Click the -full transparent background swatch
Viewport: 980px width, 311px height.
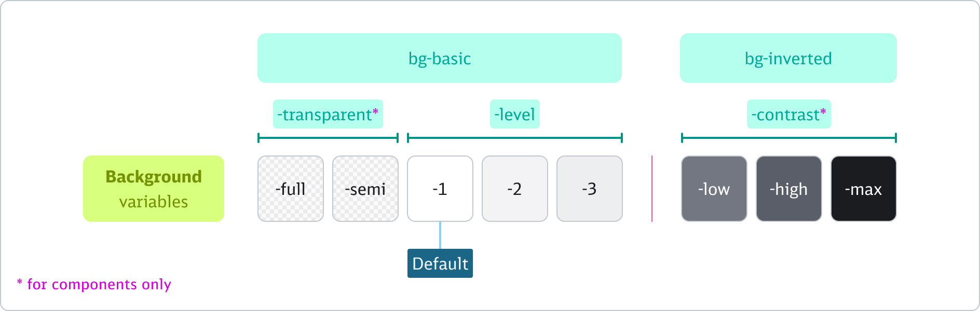pos(291,189)
